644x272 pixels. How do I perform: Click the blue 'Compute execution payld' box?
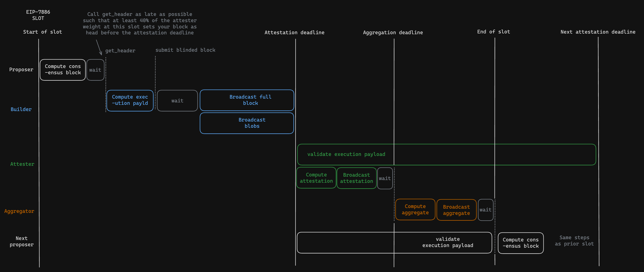coord(130,101)
